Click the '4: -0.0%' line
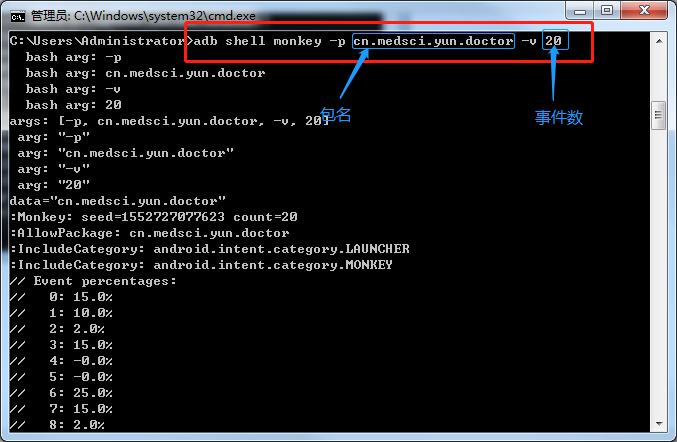Viewport: 677px width, 442px height. click(61, 360)
